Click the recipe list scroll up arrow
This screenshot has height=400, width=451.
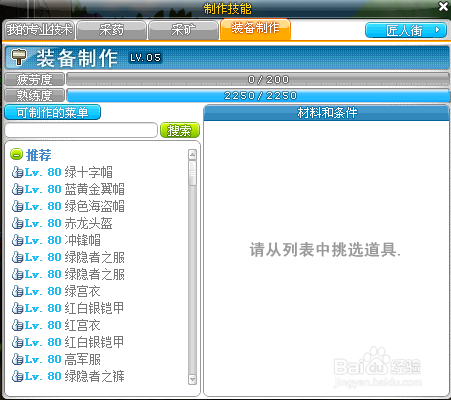click(x=192, y=154)
